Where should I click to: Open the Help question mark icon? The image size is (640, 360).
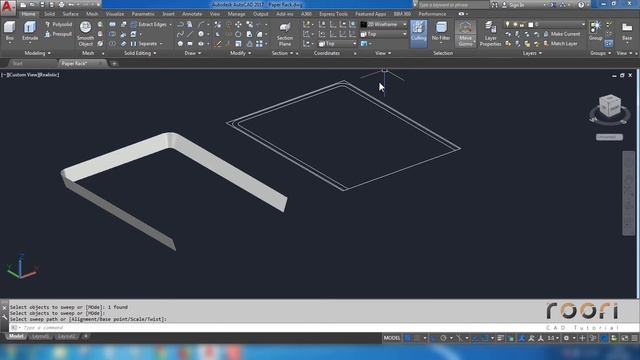[581, 5]
